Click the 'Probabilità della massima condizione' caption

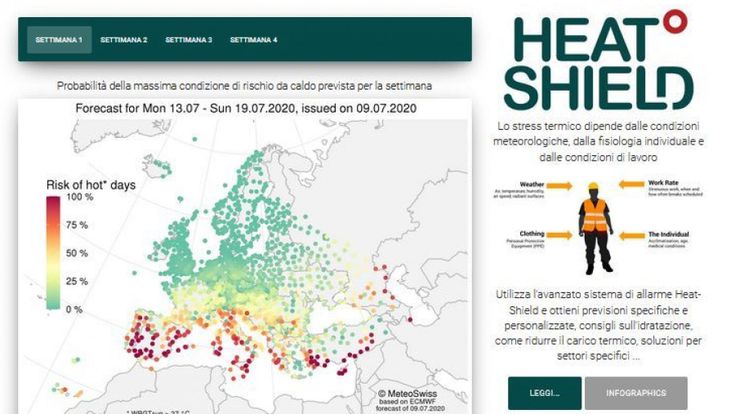[244, 86]
